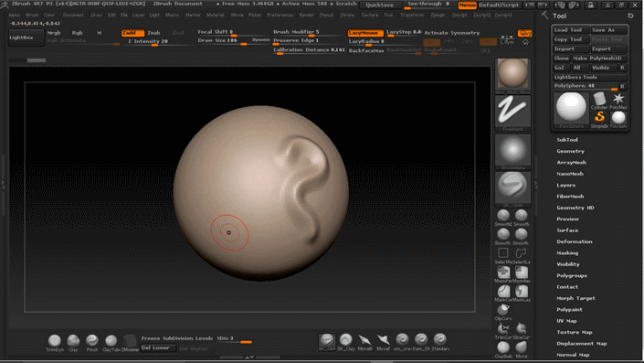Viewport: 644px width, 363px height.
Task: Expand the Geometry section
Action: [571, 151]
